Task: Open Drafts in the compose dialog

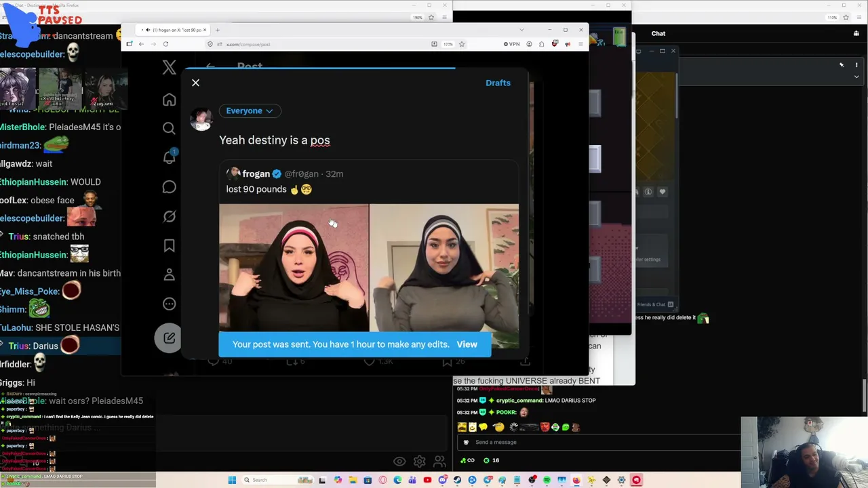Action: tap(498, 83)
